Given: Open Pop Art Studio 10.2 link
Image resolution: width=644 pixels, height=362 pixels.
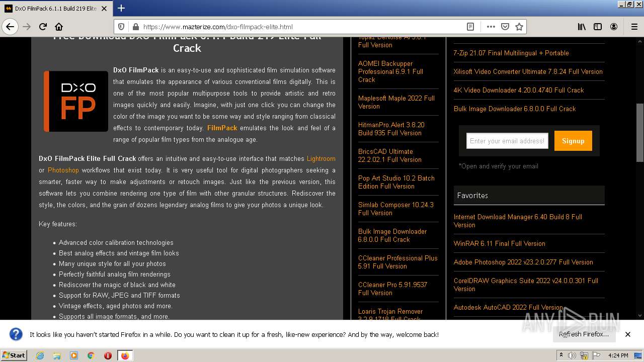Looking at the screenshot, I should tap(396, 182).
